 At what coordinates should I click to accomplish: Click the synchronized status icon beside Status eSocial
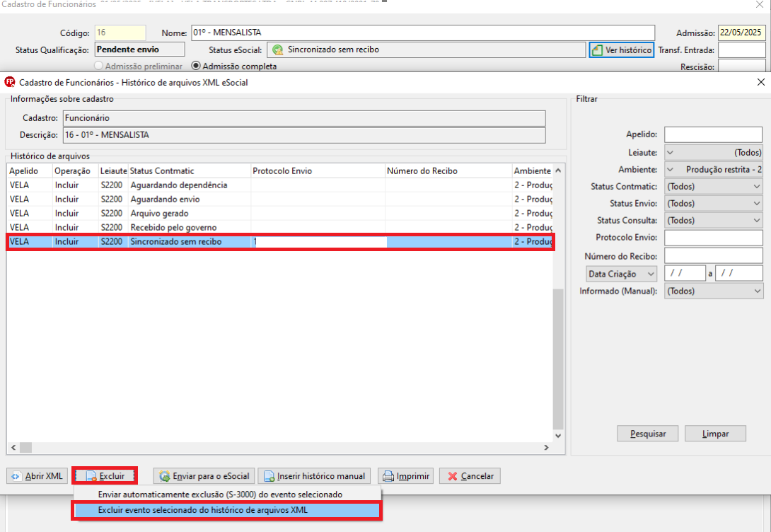pyautogui.click(x=278, y=50)
